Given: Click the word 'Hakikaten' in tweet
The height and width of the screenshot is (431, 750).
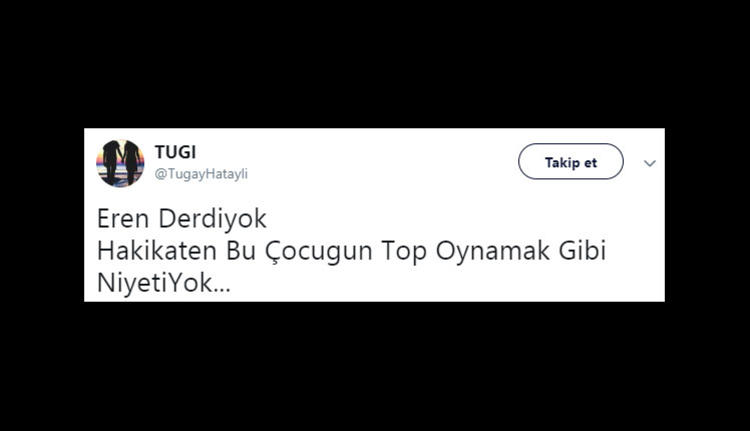Looking at the screenshot, I should (157, 251).
